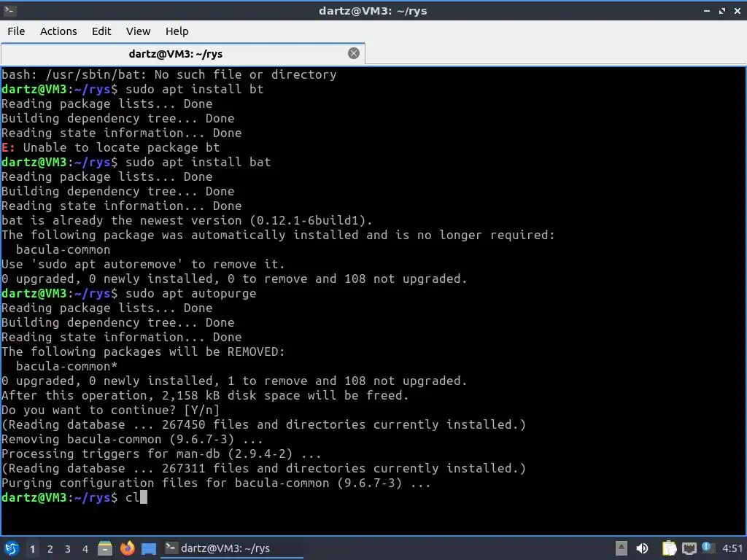Click the 'bacula-common*' line

[x=66, y=366]
